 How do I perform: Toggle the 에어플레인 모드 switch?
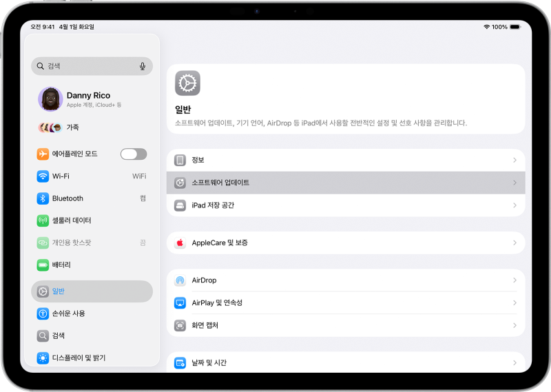(x=134, y=154)
